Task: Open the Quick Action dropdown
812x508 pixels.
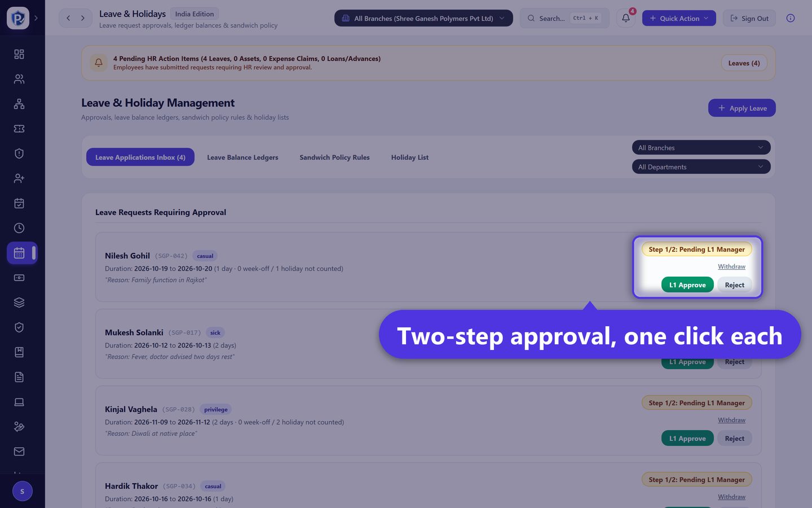Action: pos(679,18)
